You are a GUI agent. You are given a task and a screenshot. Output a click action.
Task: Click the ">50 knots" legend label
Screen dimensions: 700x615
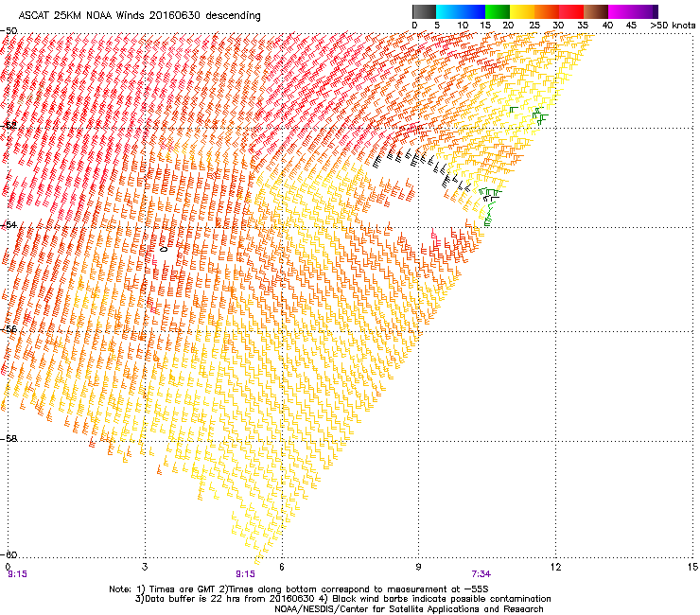[x=673, y=26]
